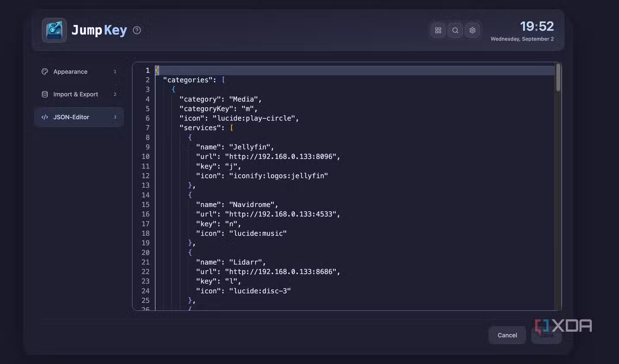Open the settings gear icon
619x364 pixels.
[473, 30]
